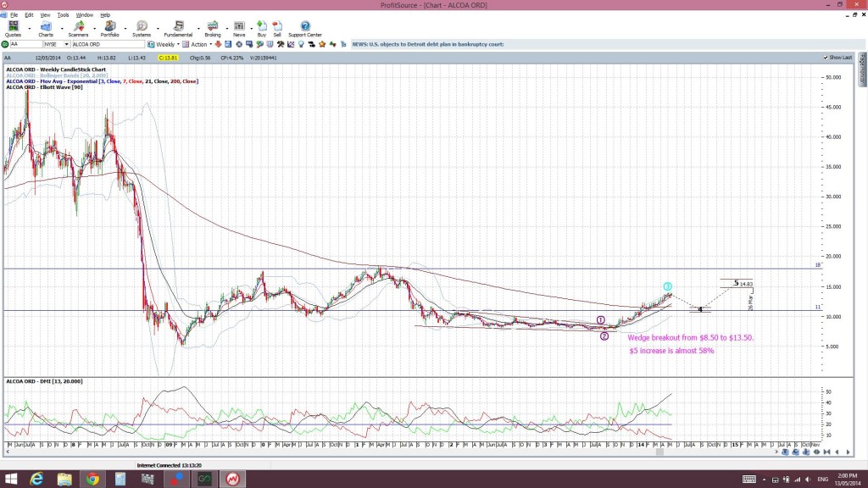Click the highlighted C:13.81 close value
Viewport: 868px width, 488px height.
coord(168,58)
